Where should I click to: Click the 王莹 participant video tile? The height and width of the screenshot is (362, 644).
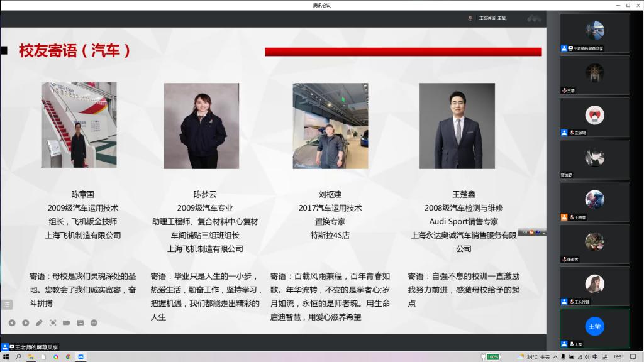pos(595,327)
